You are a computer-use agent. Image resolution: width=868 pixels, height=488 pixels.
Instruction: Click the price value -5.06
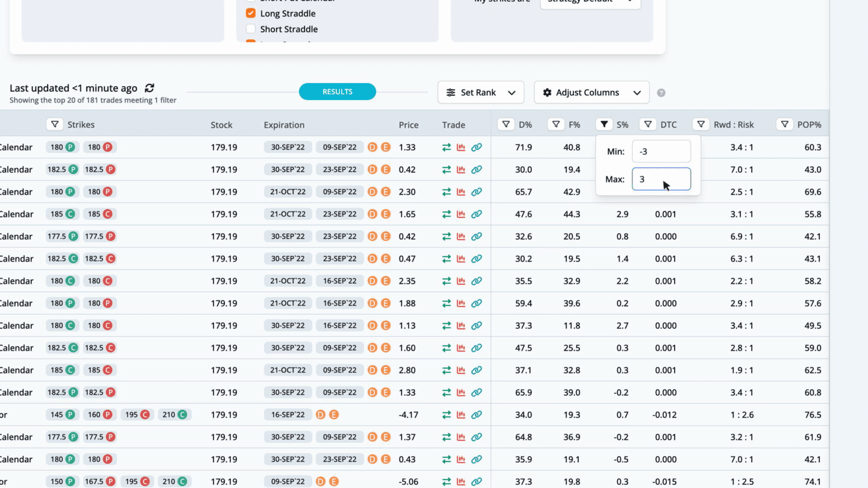408,482
